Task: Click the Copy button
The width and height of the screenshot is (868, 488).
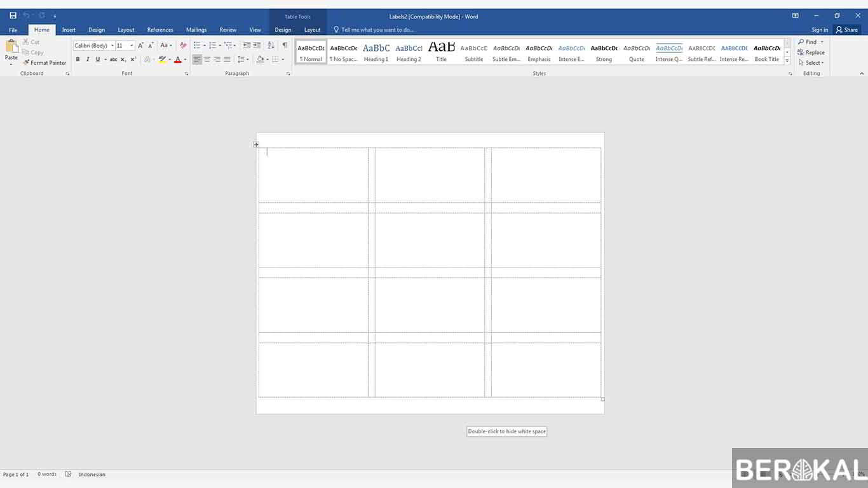Action: point(32,52)
